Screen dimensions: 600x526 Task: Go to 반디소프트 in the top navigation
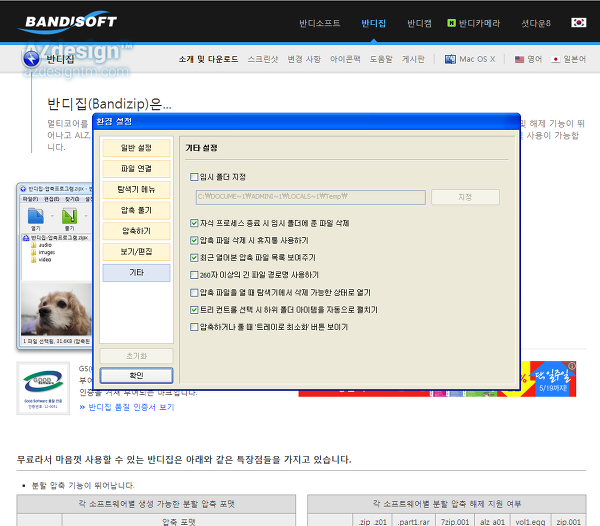320,23
